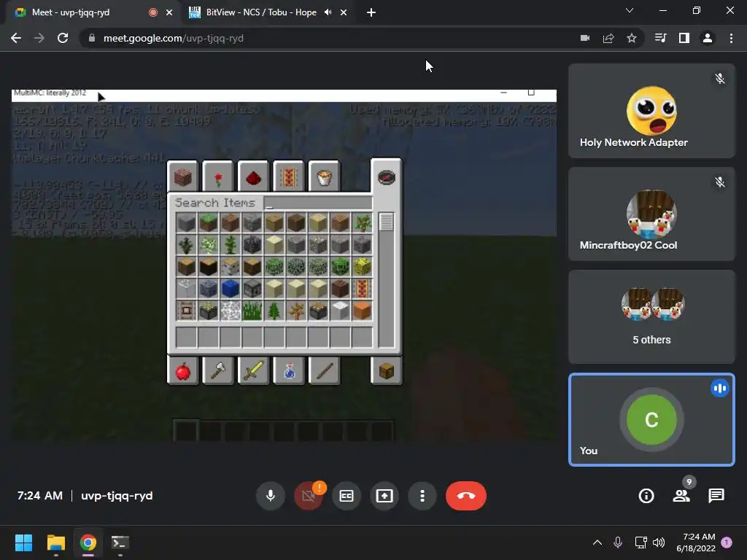Mute audio on the BitView tab

tap(328, 12)
